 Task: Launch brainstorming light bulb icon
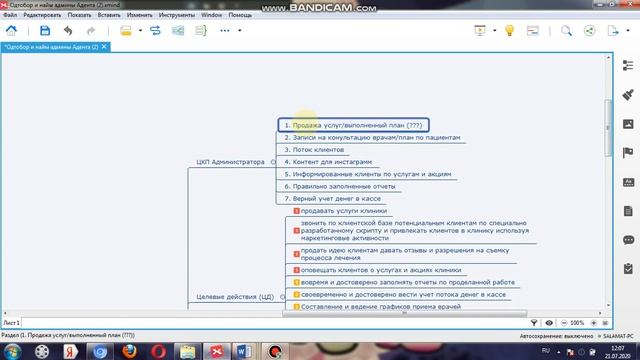[509, 31]
